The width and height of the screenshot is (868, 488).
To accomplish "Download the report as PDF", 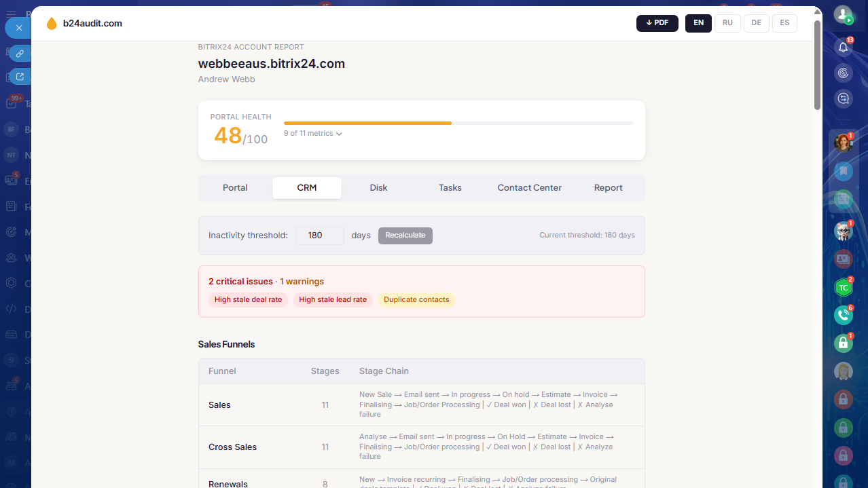I will [657, 23].
